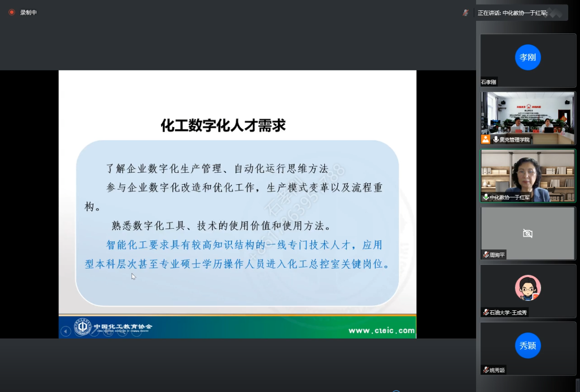The height and width of the screenshot is (392, 580).
Task: Click the muted mic icon beside 姚秀颖
Action: pos(486,370)
